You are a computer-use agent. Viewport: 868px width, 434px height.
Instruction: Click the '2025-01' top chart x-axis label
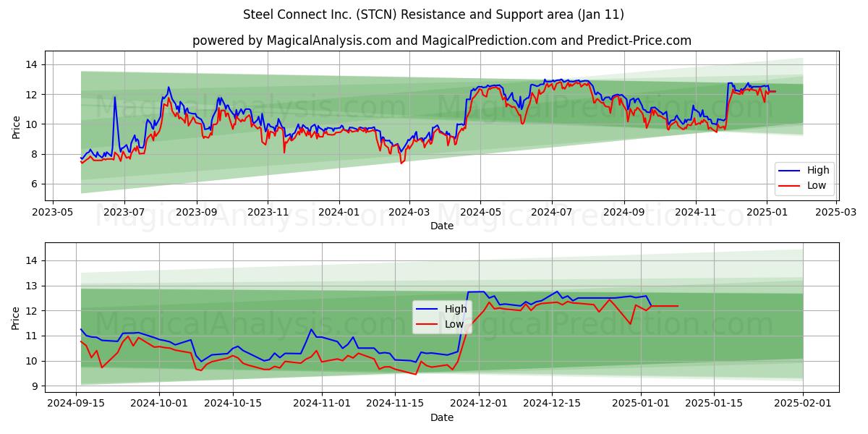(x=767, y=213)
